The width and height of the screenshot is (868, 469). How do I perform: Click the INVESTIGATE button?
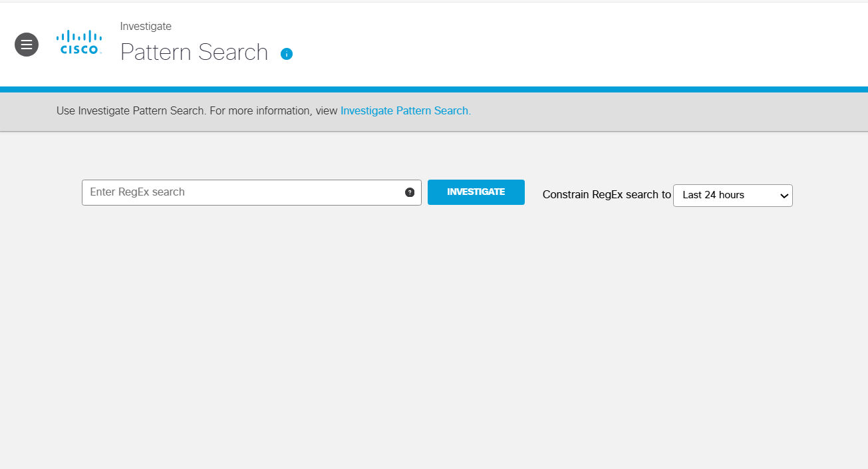click(476, 192)
